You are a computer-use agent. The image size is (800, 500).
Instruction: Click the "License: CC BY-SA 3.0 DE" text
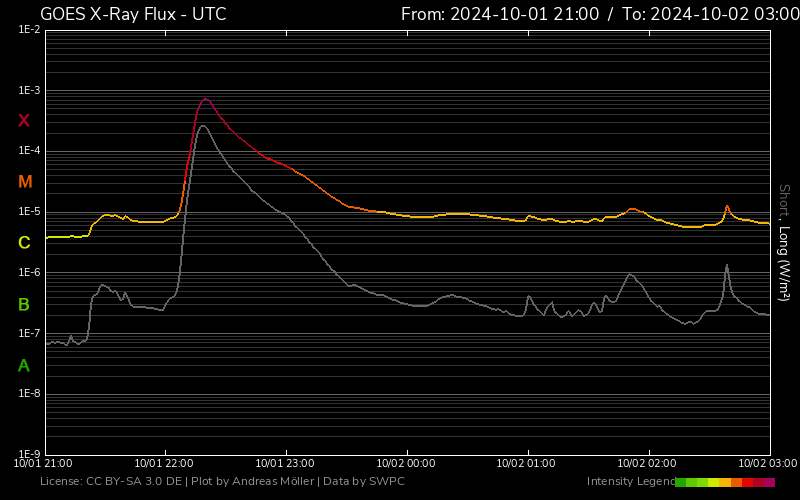(x=111, y=482)
